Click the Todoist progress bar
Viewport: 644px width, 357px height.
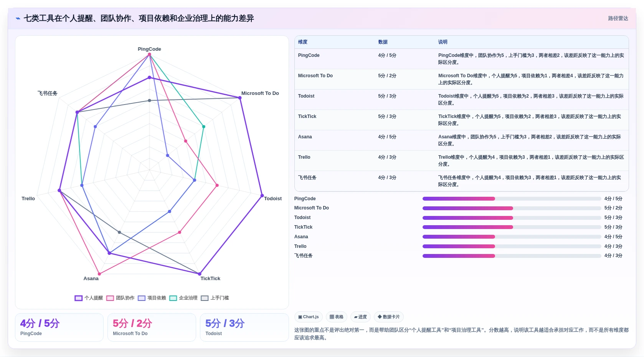tap(512, 218)
